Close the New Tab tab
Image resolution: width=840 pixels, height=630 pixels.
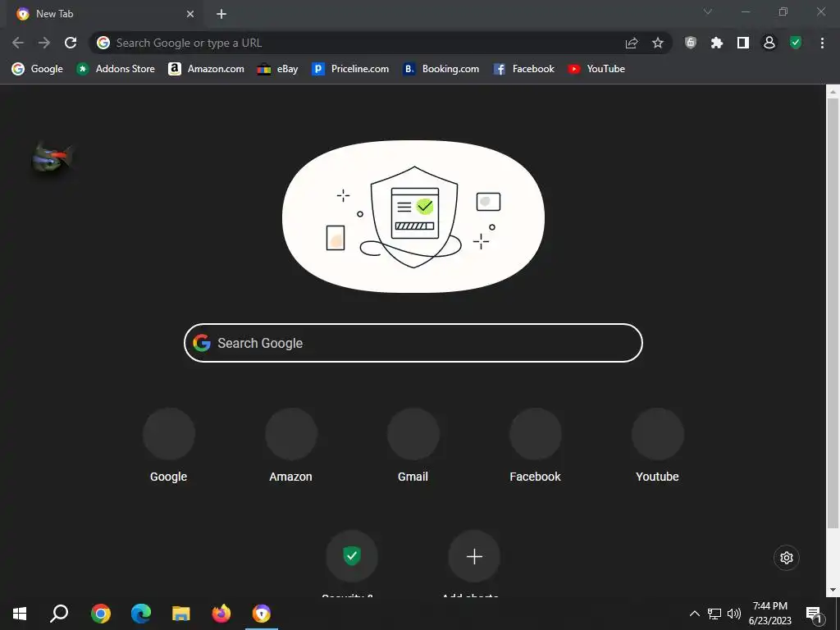(190, 14)
